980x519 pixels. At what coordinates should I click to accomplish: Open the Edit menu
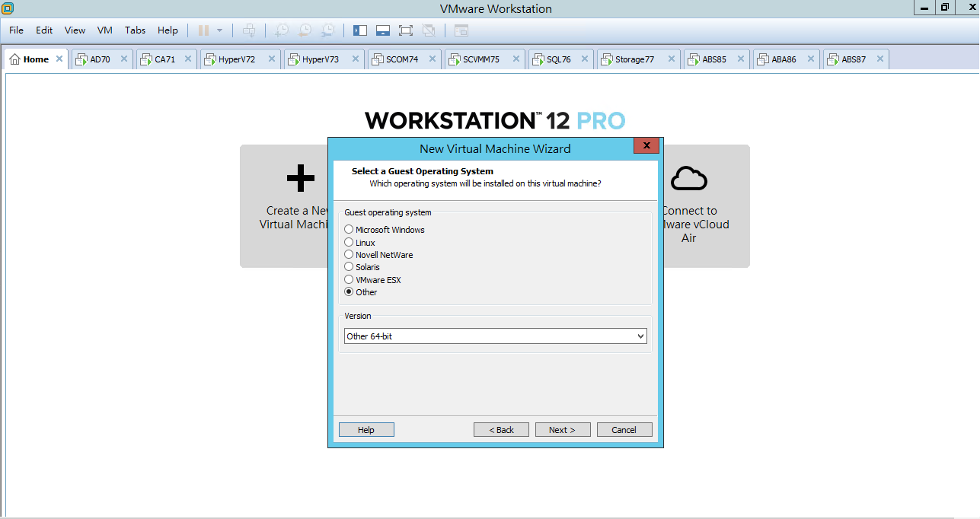44,30
